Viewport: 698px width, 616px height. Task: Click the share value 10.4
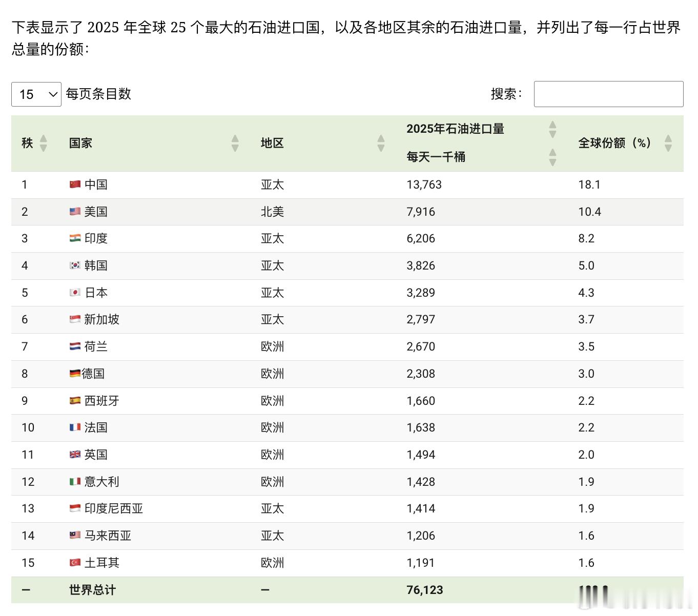pyautogui.click(x=590, y=212)
